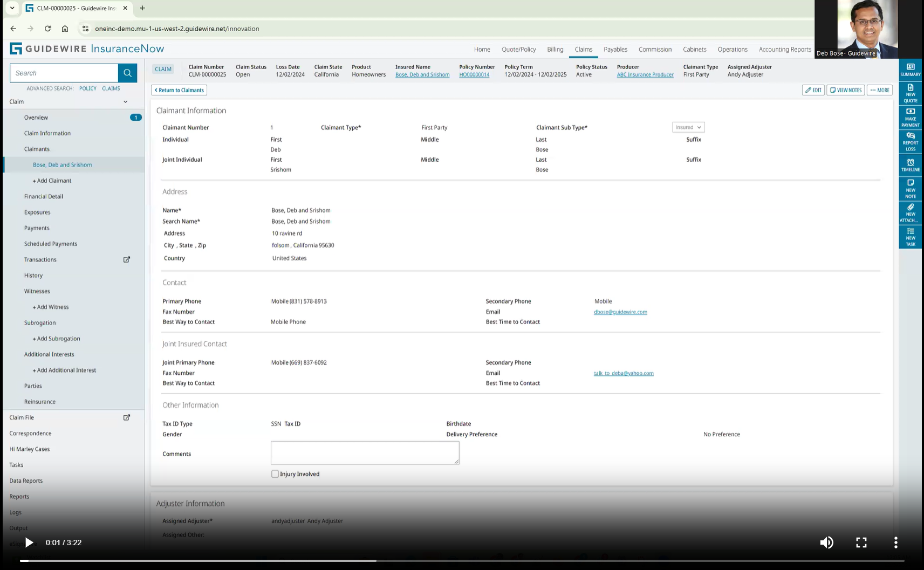Click Add Witness in sidebar
The height and width of the screenshot is (570, 924).
pyautogui.click(x=51, y=307)
